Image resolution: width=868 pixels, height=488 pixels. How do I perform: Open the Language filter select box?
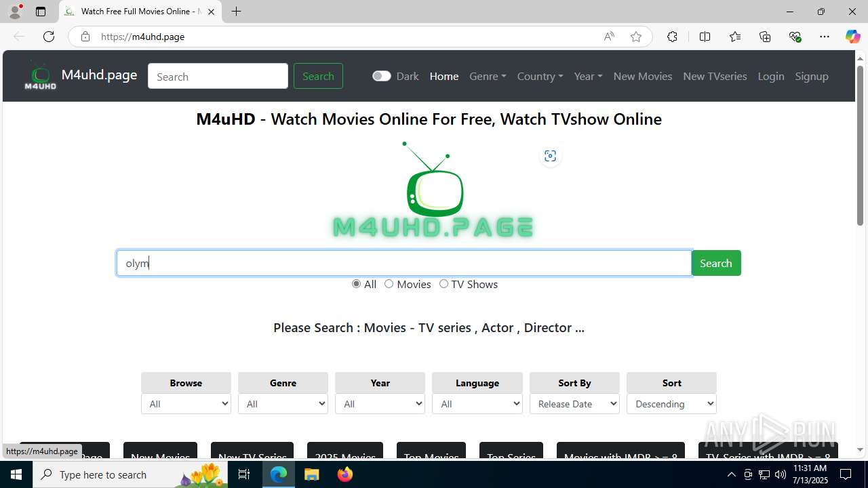click(x=477, y=404)
